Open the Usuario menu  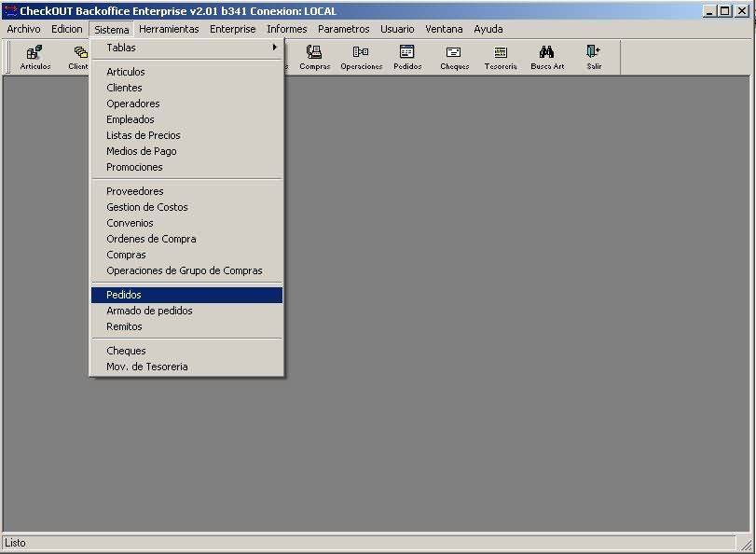coord(397,29)
